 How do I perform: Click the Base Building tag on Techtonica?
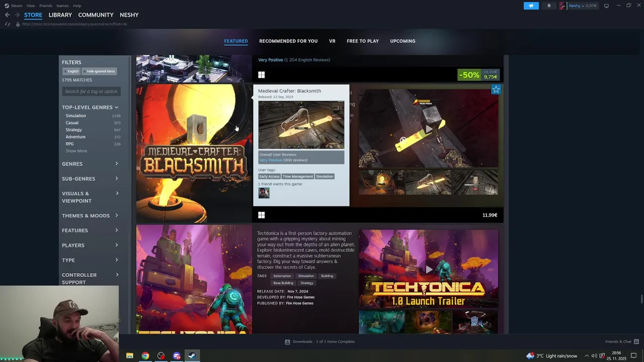283,283
